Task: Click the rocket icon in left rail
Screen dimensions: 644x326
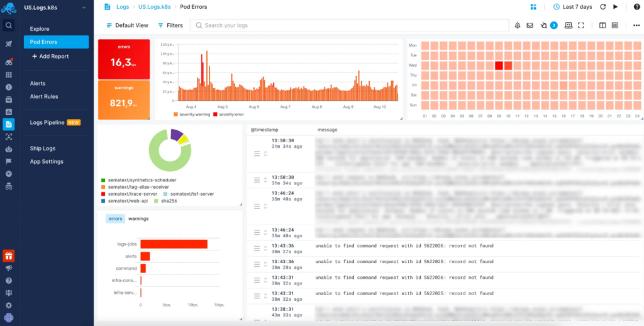Action: (x=9, y=44)
